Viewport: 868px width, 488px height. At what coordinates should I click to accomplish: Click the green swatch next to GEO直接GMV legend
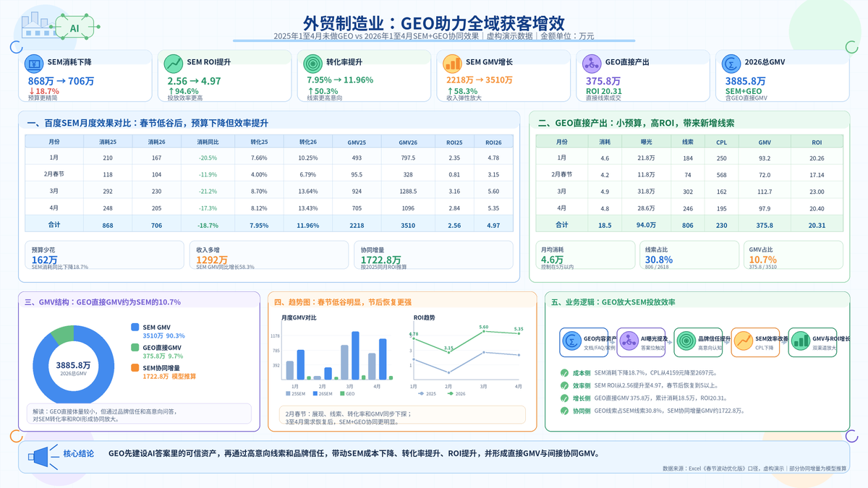[135, 348]
